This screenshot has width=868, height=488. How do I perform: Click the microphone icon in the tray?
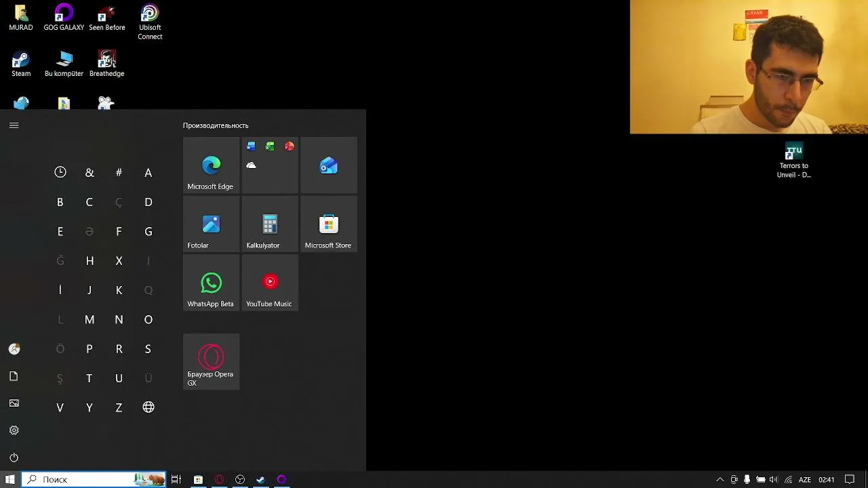pos(747,479)
